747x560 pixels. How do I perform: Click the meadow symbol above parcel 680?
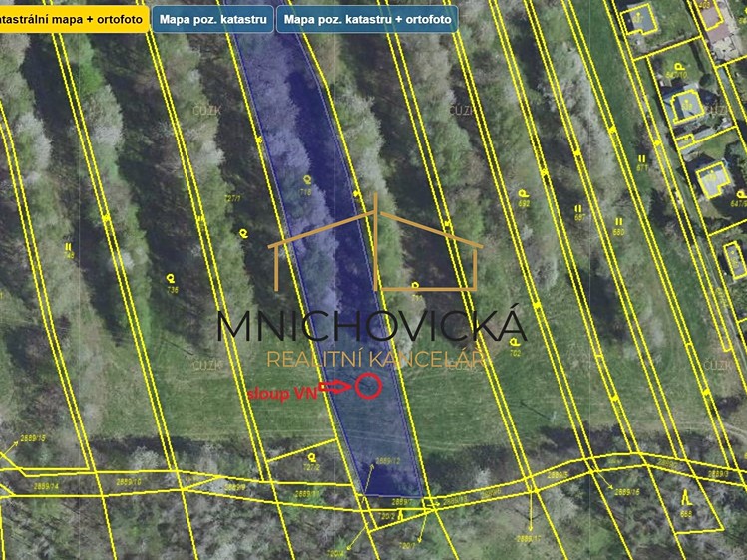(619, 222)
